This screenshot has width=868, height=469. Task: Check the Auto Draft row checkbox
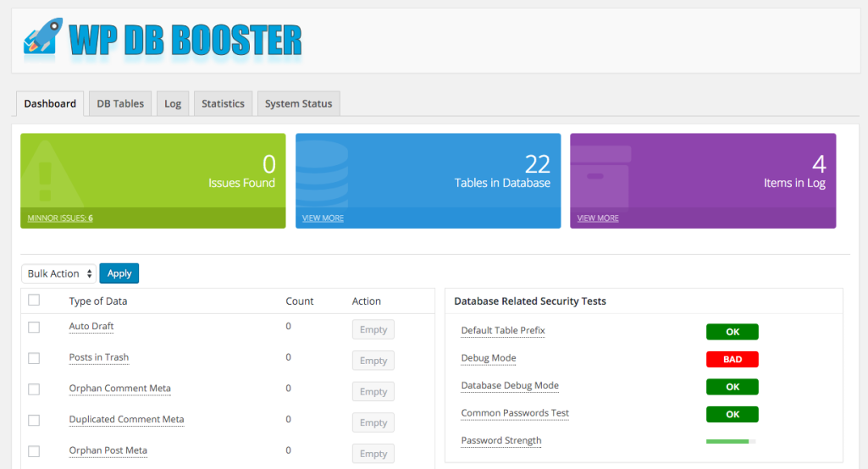coord(34,328)
